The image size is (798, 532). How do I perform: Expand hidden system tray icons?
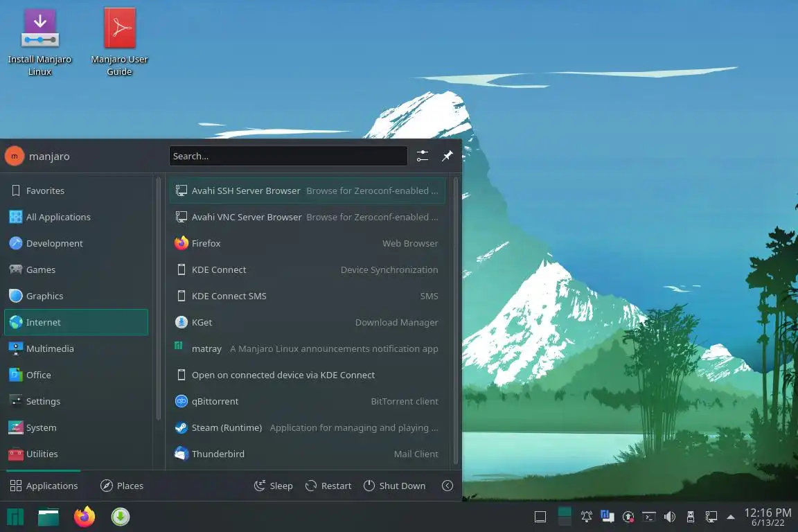(x=731, y=517)
